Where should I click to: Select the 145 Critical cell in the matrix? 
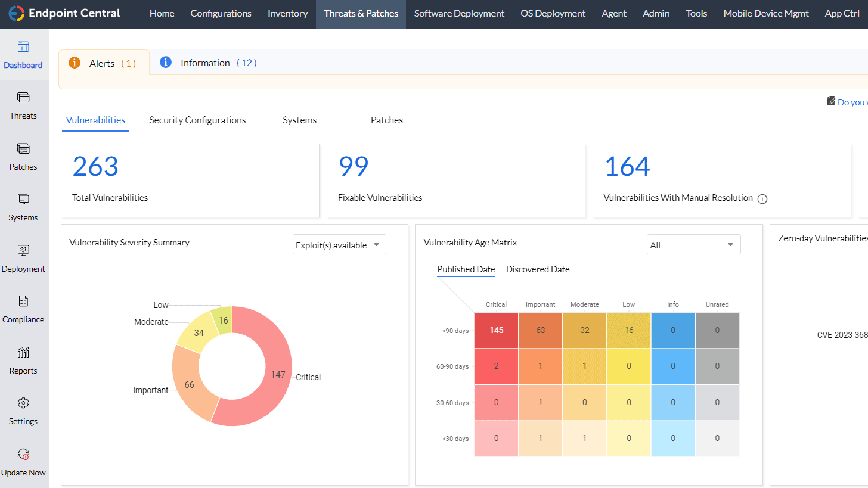pos(496,330)
